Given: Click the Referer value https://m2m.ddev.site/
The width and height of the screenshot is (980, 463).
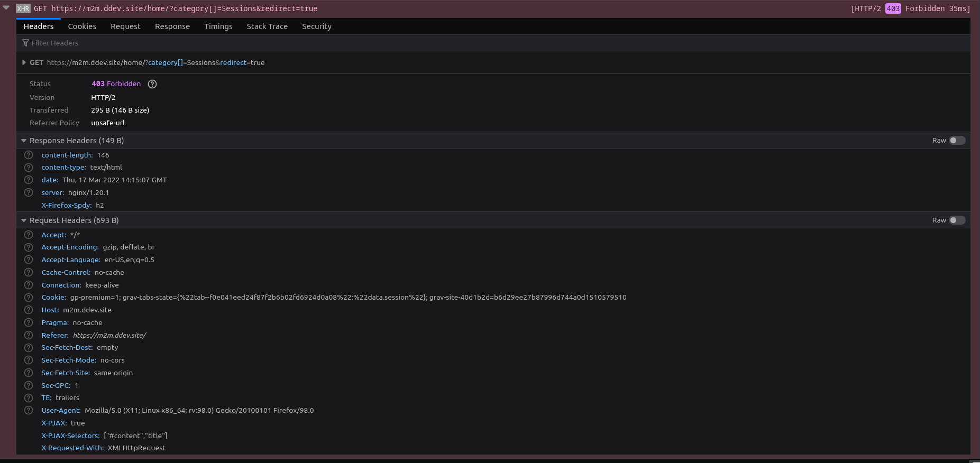Looking at the screenshot, I should pos(109,335).
